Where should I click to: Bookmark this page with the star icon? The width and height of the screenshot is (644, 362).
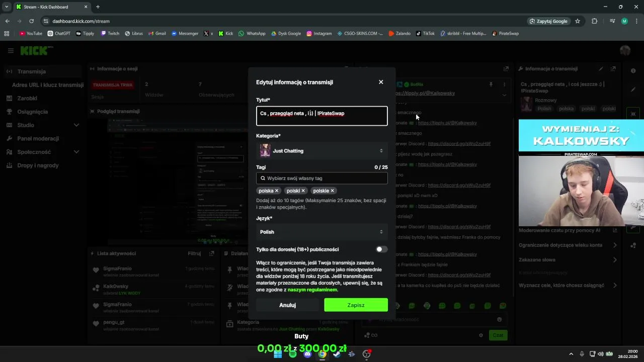pos(578,21)
